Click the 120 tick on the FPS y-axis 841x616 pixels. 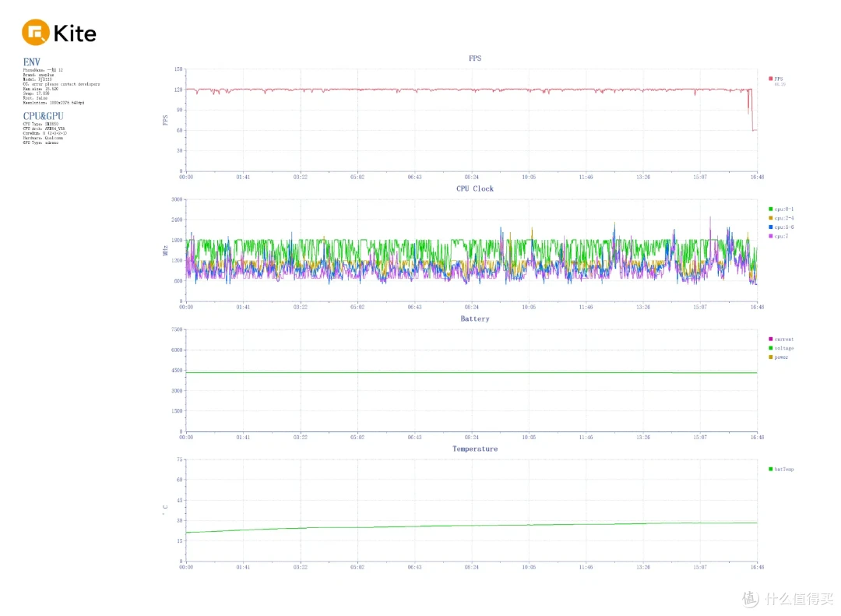click(178, 90)
